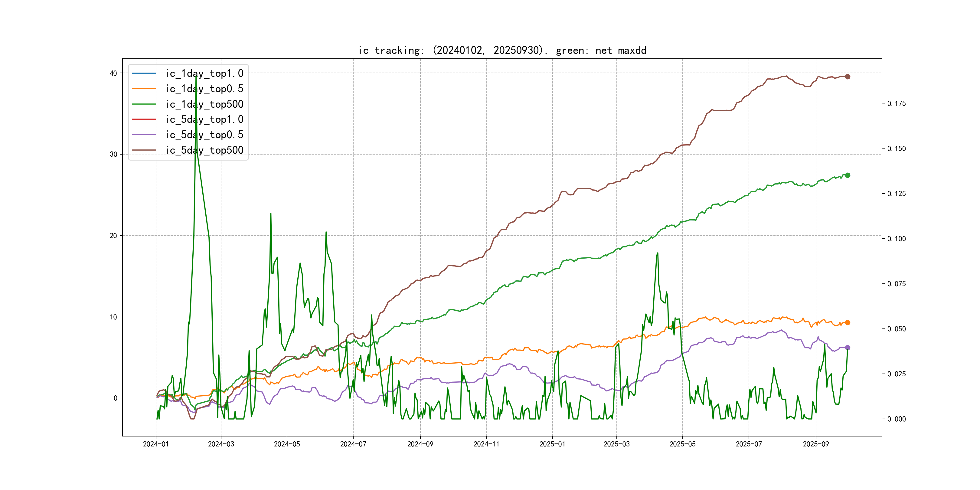Click the left axis tick label 20

(x=113, y=236)
